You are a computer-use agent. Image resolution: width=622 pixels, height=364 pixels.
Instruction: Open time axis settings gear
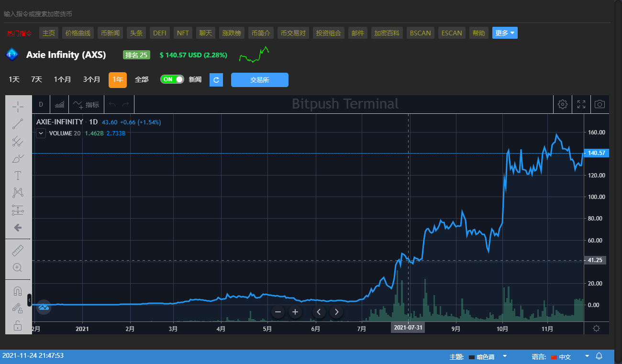coord(596,328)
